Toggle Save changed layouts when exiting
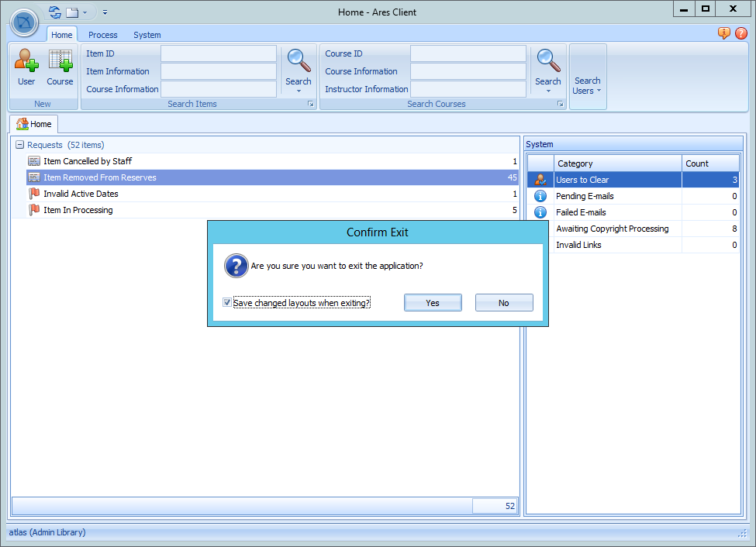The image size is (756, 547). tap(226, 302)
